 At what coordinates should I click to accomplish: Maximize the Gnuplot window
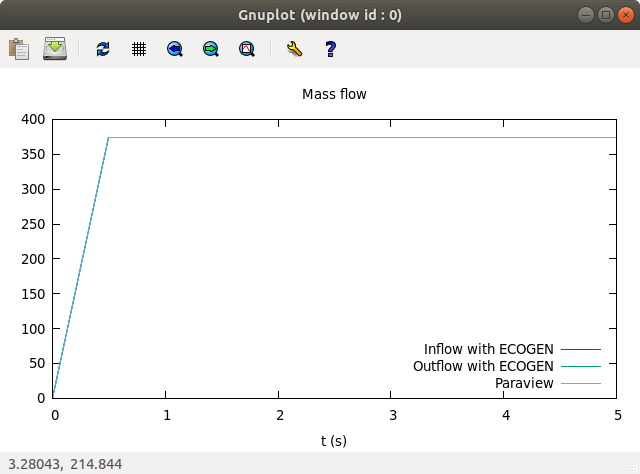(x=606, y=15)
